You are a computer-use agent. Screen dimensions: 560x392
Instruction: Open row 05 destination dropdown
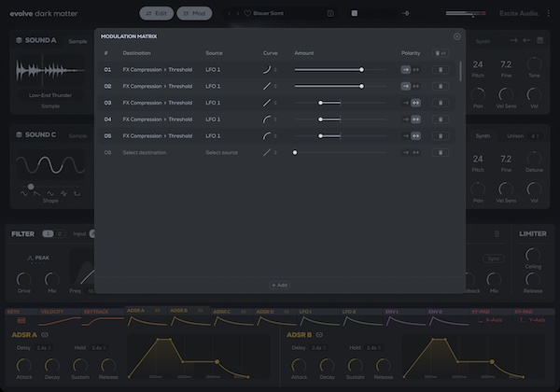158,136
